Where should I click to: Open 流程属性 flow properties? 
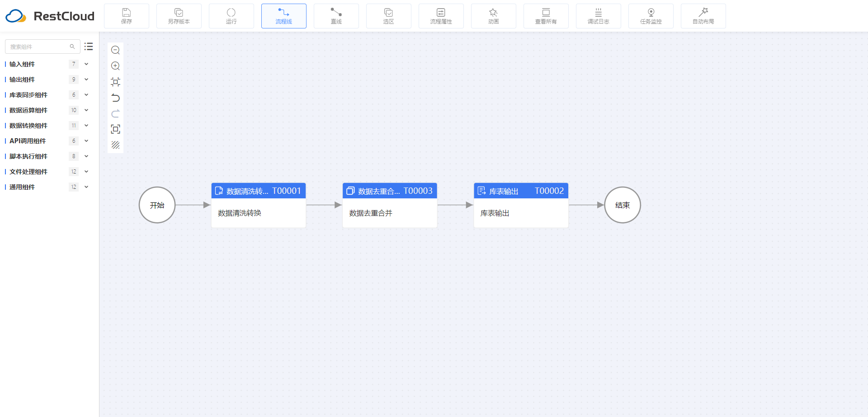441,16
